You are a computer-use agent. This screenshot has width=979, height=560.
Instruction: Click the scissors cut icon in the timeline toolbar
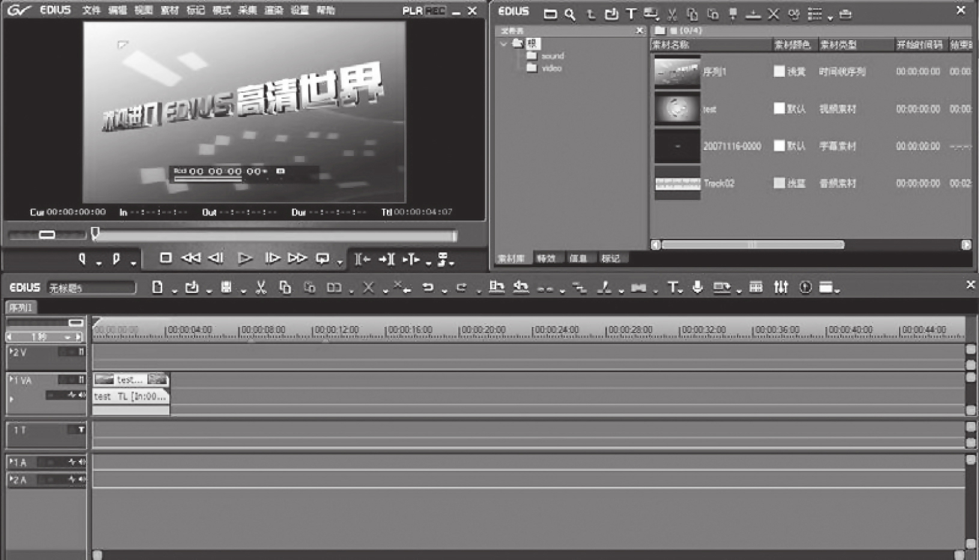point(261,288)
